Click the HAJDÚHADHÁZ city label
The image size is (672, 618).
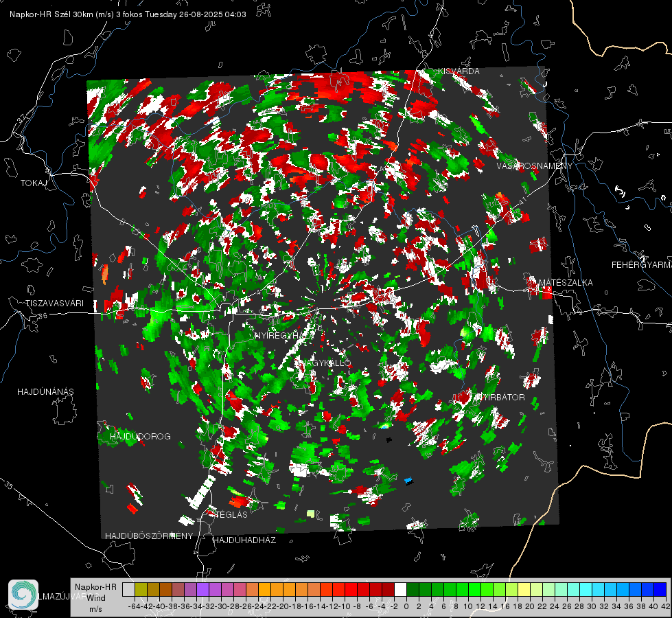tap(245, 540)
